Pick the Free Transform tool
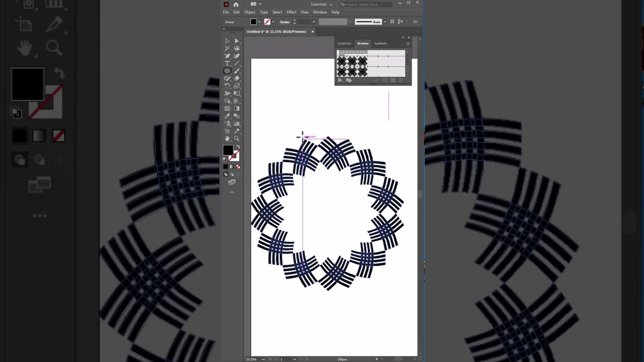This screenshot has width=644, height=362. (236, 94)
